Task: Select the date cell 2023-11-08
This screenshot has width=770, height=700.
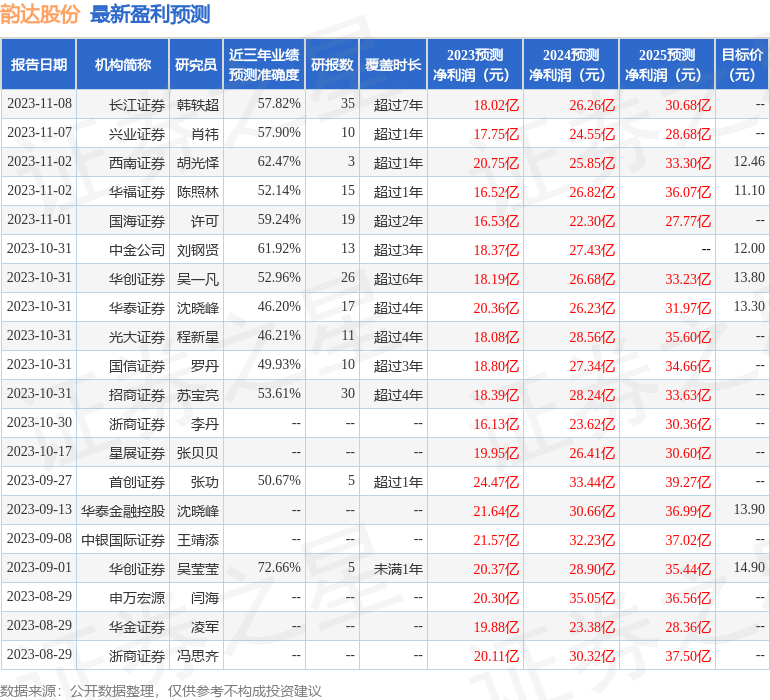Action: [39, 104]
